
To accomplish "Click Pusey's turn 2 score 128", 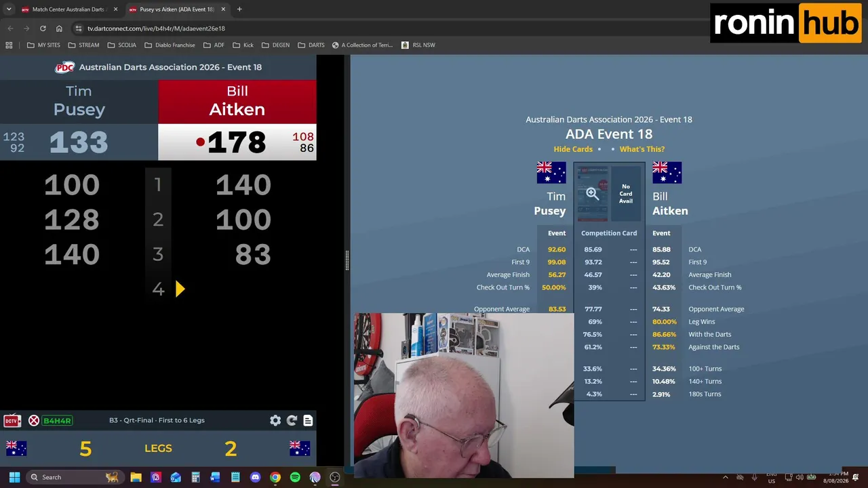I will (x=72, y=220).
